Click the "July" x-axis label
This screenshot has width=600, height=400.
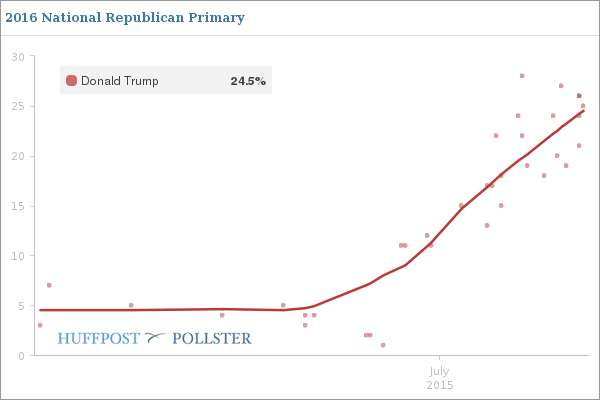(x=439, y=371)
